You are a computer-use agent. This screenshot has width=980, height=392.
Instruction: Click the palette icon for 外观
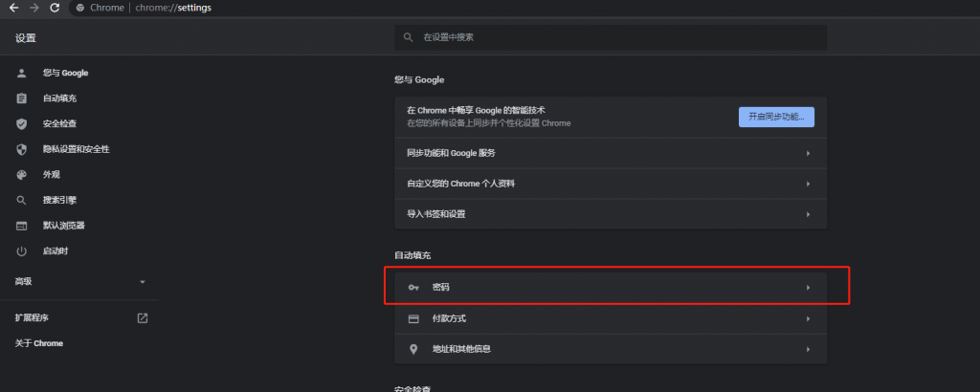pyautogui.click(x=21, y=175)
